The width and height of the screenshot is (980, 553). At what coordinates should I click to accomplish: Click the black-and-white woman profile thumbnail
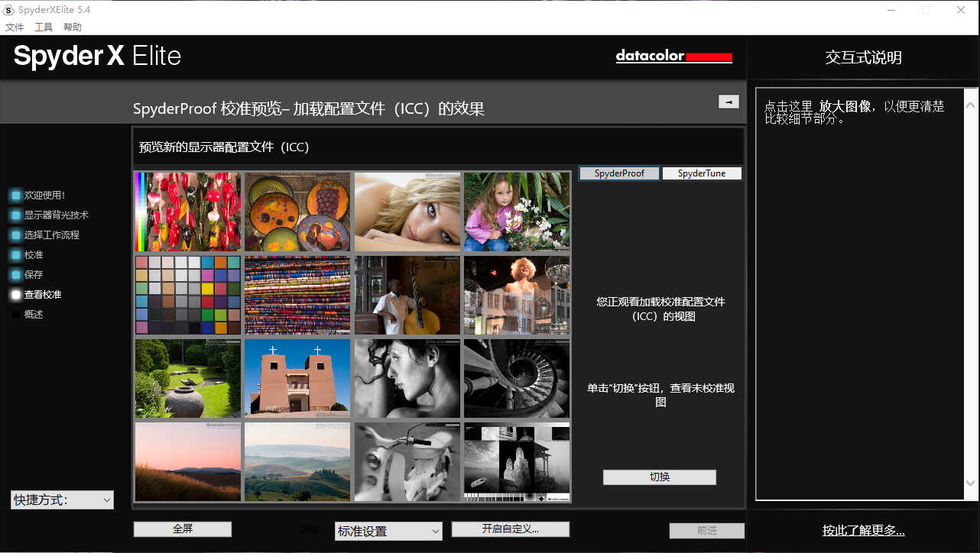click(407, 378)
